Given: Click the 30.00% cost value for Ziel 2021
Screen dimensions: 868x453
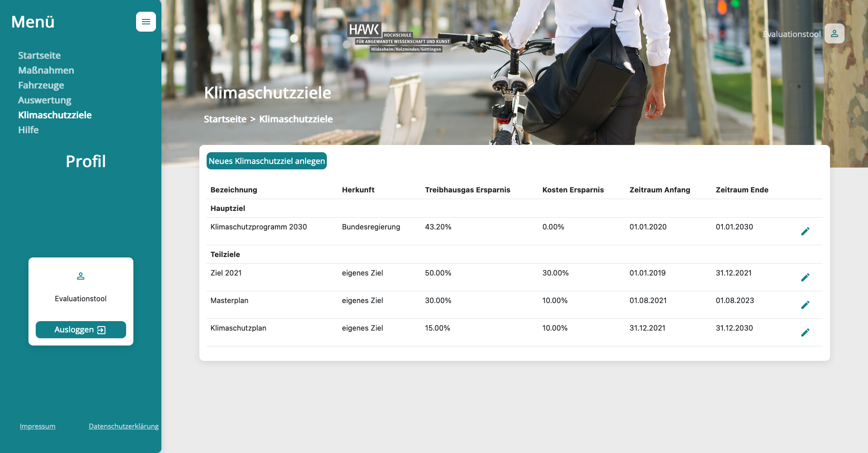Looking at the screenshot, I should 555,273.
